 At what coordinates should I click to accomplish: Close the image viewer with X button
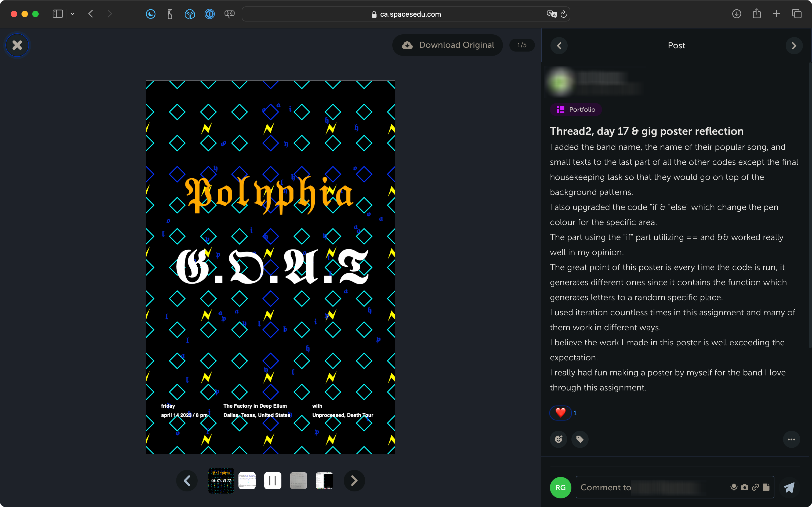click(x=17, y=45)
